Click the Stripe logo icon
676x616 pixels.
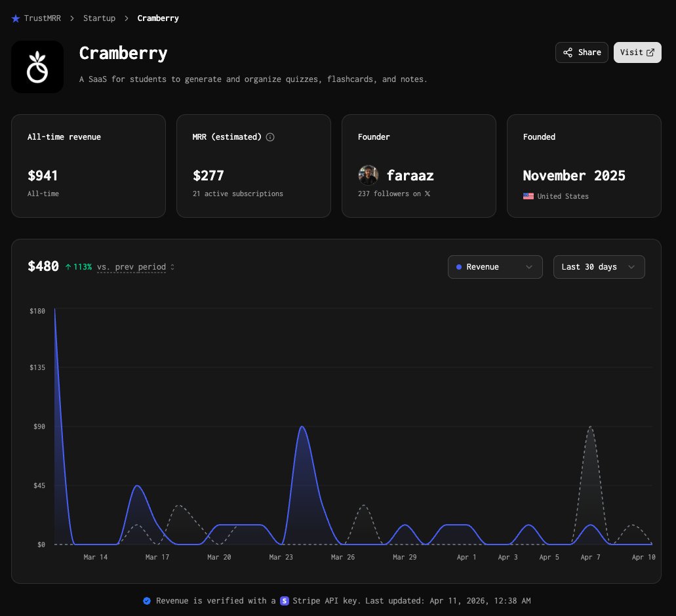pyautogui.click(x=285, y=601)
